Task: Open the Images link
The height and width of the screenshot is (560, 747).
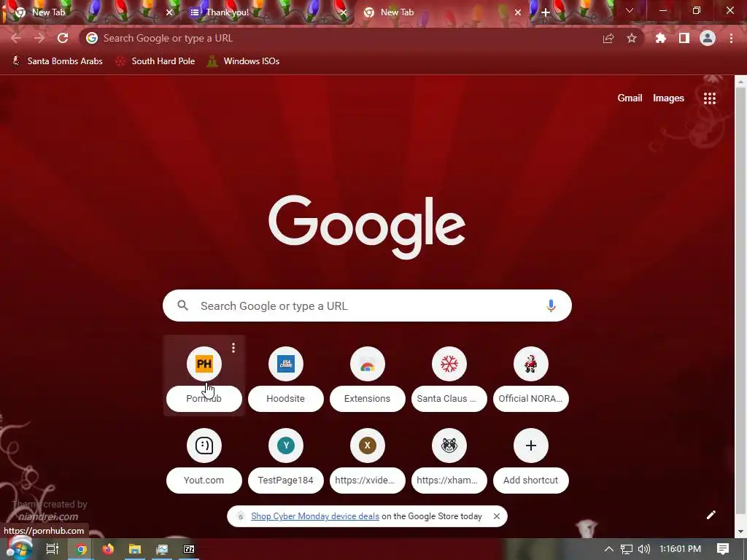Action: 668,98
